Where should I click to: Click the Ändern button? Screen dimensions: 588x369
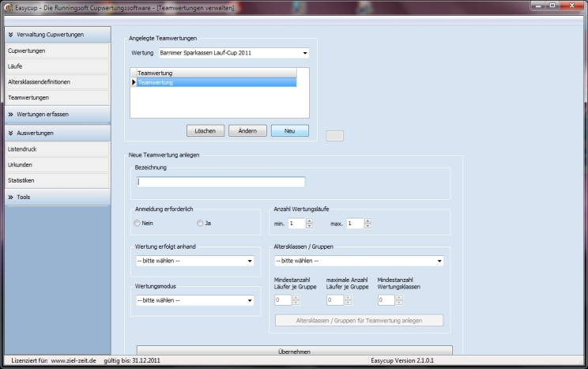pos(247,131)
